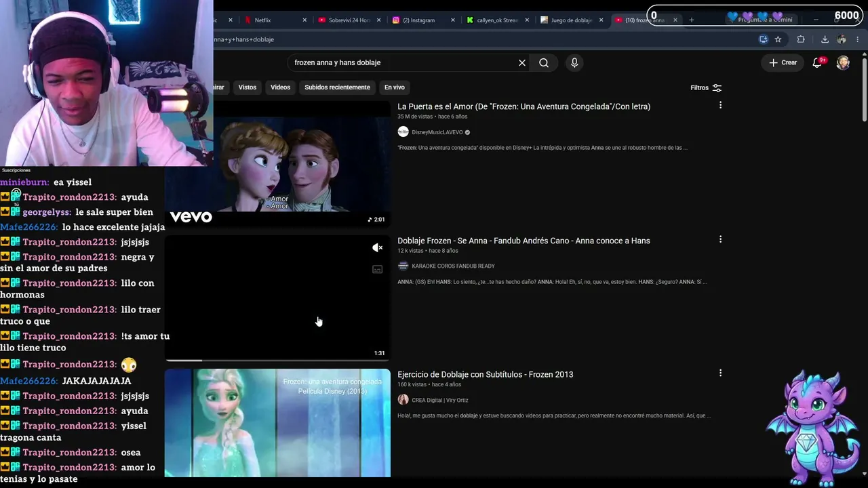Click CREA Digital channel avatar
The image size is (868, 488).
click(403, 400)
